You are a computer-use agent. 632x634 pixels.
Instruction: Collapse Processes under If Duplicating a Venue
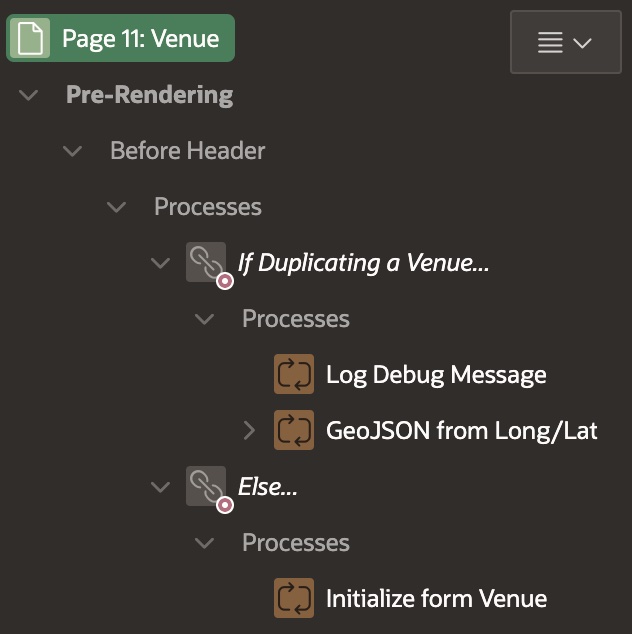click(205, 319)
